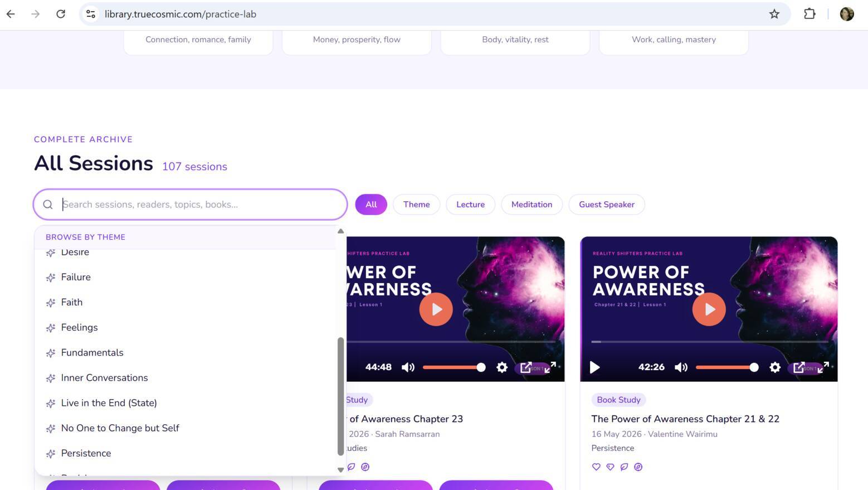Open The Power of Awareness Chapter 21 & 22 title
The width and height of the screenshot is (868, 490).
tap(685, 419)
